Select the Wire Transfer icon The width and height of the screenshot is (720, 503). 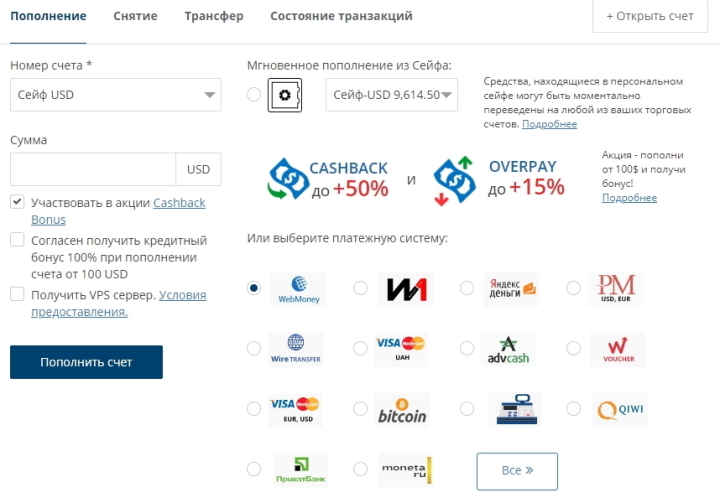(298, 349)
